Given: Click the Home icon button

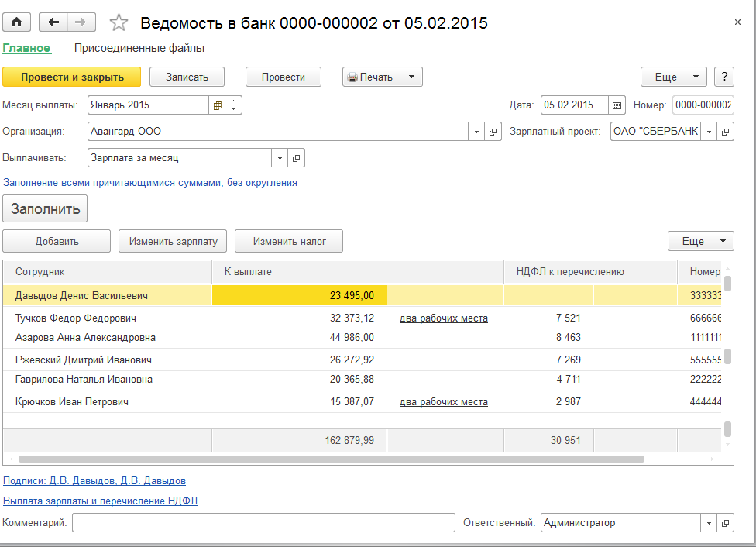Looking at the screenshot, I should (17, 22).
